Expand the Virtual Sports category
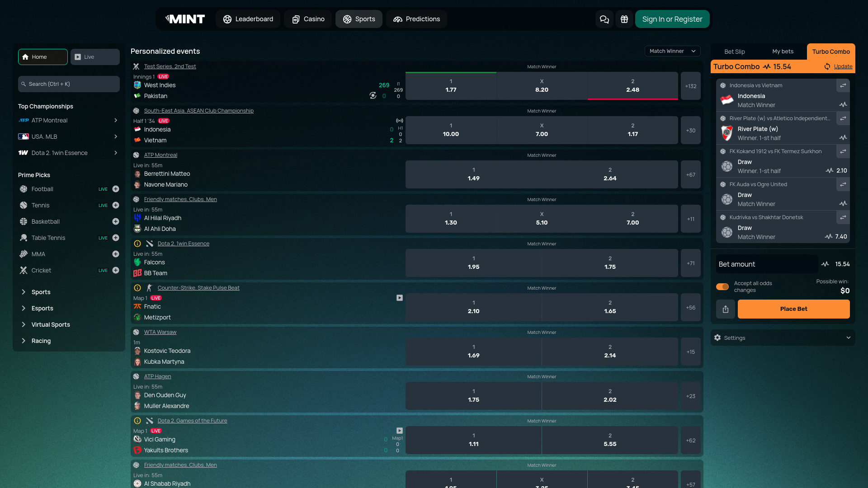 click(69, 324)
